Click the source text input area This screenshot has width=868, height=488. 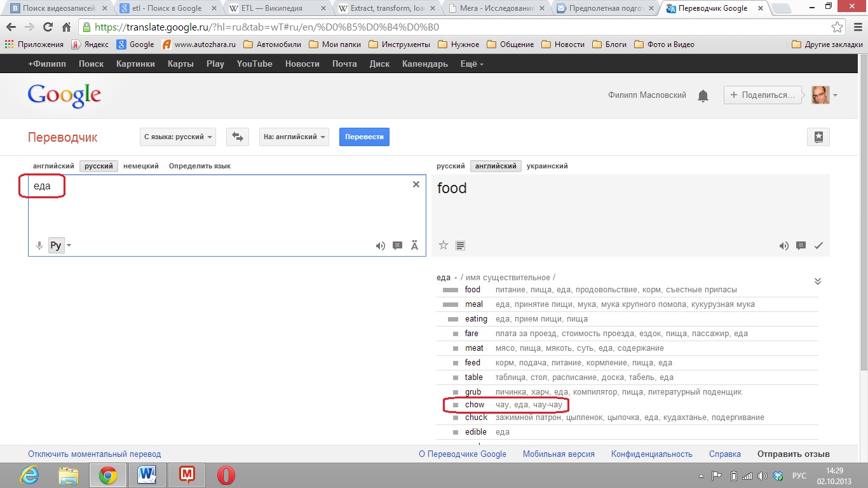[227, 215]
